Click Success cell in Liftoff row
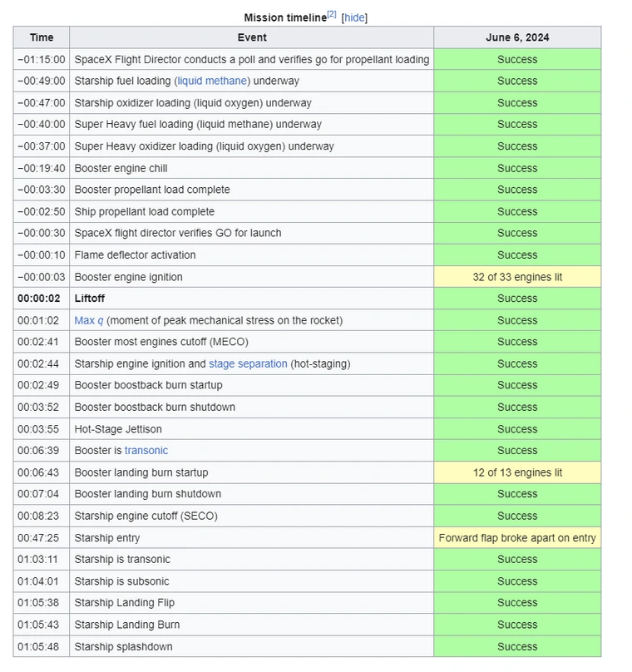632x672 pixels. coord(517,299)
